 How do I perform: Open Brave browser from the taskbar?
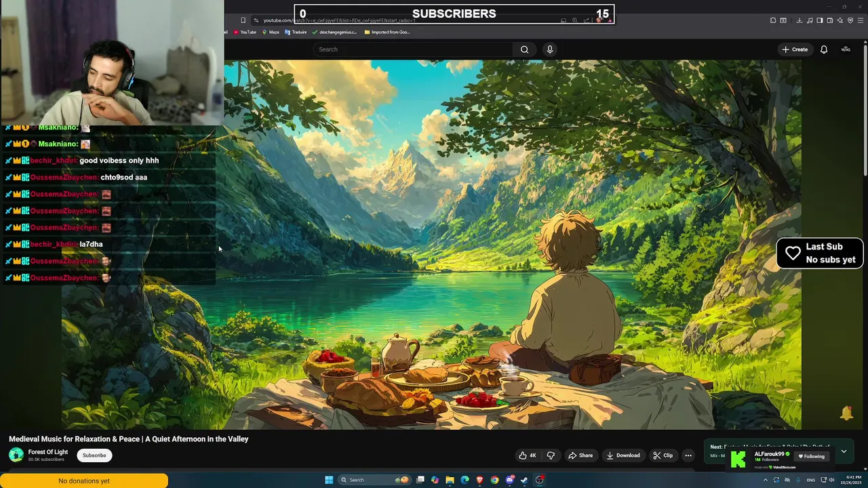point(479,480)
